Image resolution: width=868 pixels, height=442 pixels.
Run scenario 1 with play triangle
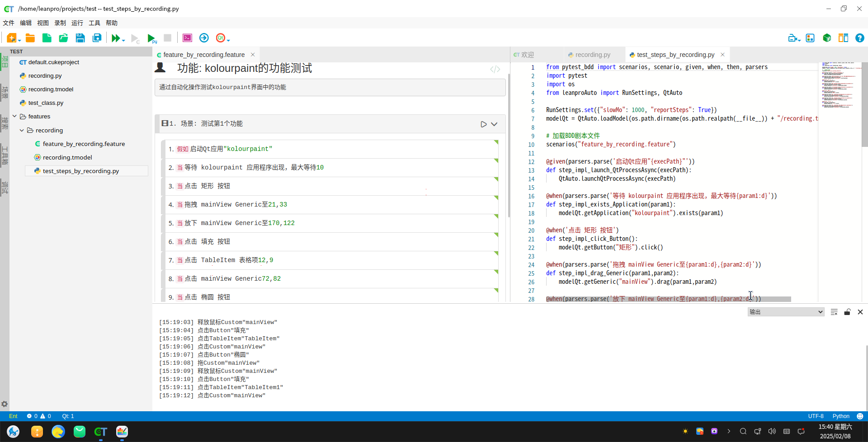coord(484,124)
